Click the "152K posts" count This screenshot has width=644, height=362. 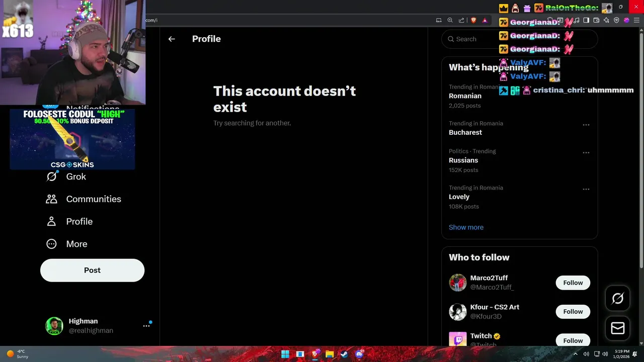coord(463,170)
